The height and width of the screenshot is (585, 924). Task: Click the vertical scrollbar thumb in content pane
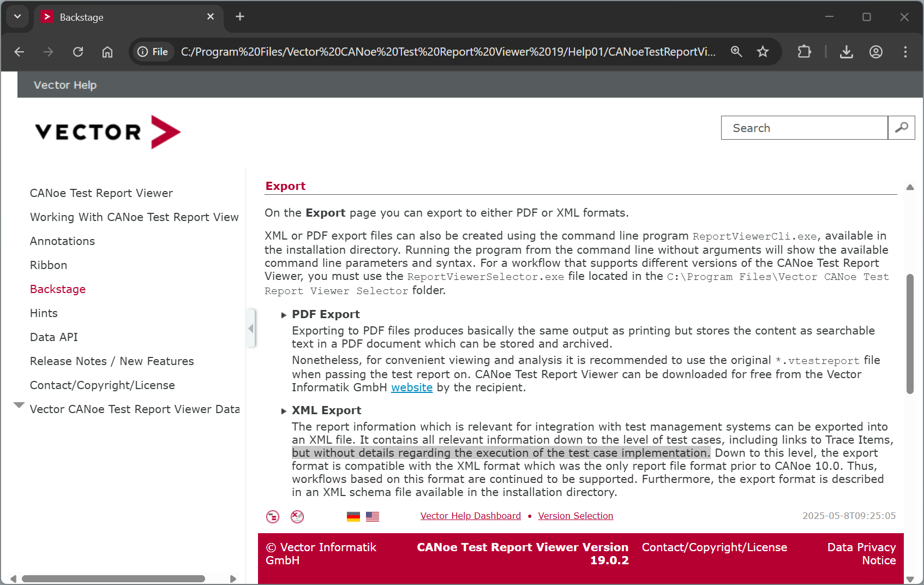[x=909, y=333]
